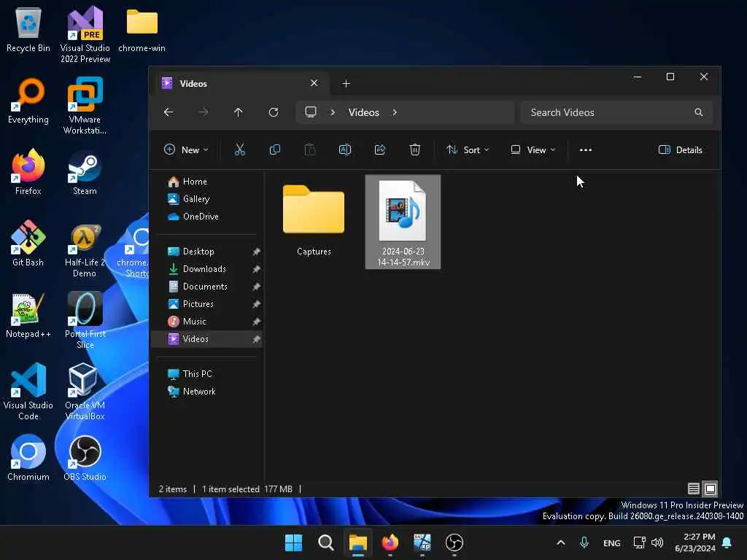Delete the selected file via trash icon
The width and height of the screenshot is (747, 560).
[415, 150]
